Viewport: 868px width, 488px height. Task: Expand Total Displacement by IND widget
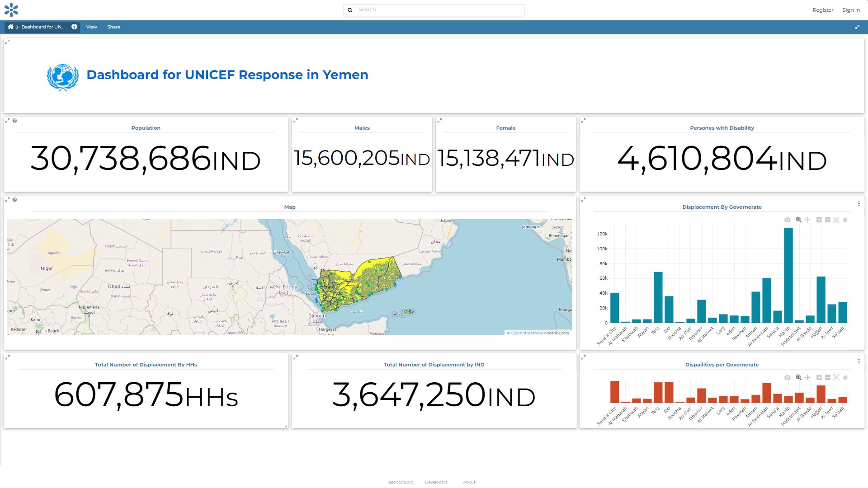click(296, 357)
